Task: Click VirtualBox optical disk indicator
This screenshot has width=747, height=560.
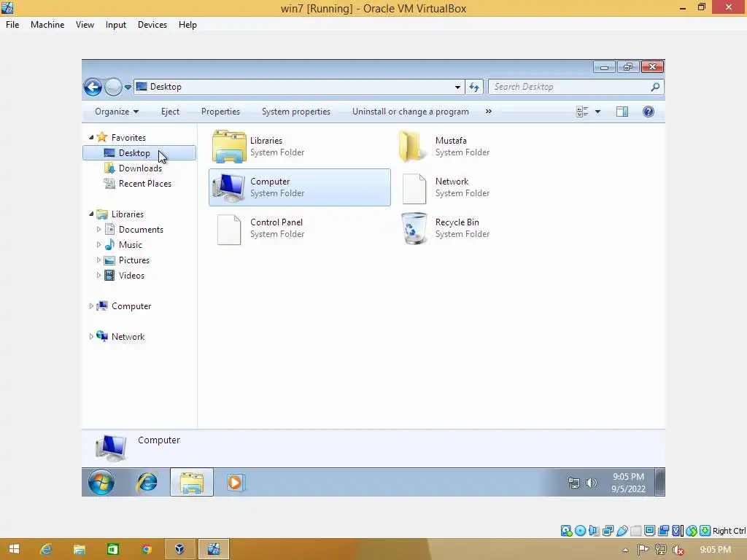Action: pos(580,531)
